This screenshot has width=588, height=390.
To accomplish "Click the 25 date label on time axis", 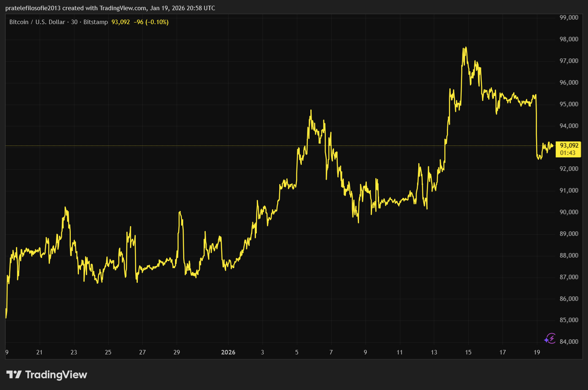I will (108, 352).
